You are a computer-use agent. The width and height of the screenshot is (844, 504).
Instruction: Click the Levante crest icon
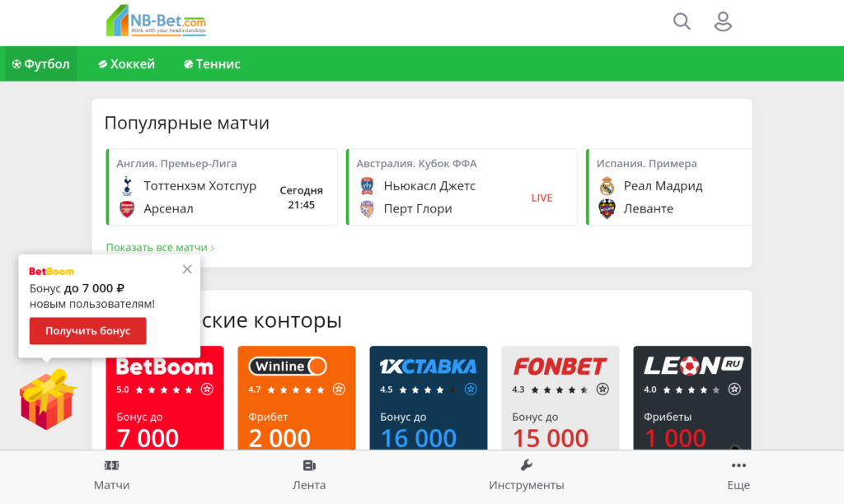click(x=607, y=208)
